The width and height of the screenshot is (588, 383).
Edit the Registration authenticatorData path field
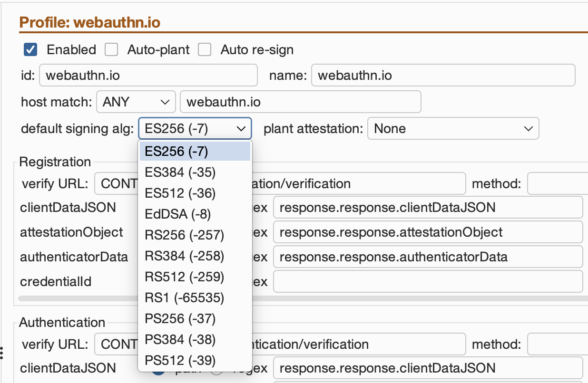coord(428,257)
